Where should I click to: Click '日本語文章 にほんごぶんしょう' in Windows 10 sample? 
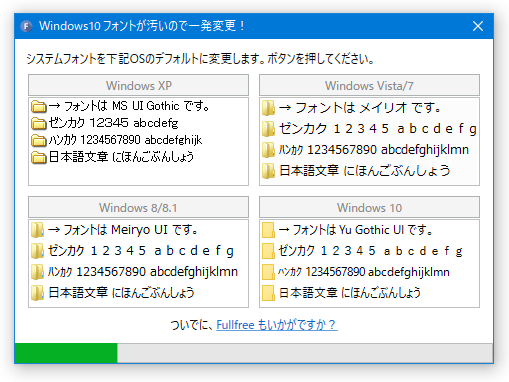pos(349,293)
